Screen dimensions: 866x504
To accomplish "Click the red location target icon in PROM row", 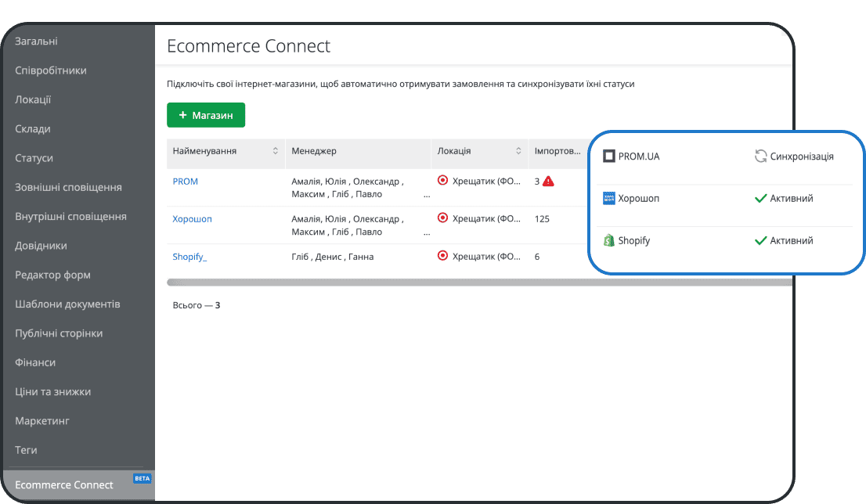I will (x=442, y=181).
